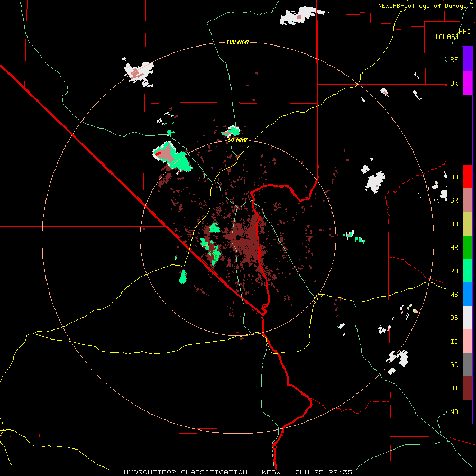This screenshot has width=476, height=476.
Task: Click the BD yellow legend swatch
Action: (x=467, y=224)
